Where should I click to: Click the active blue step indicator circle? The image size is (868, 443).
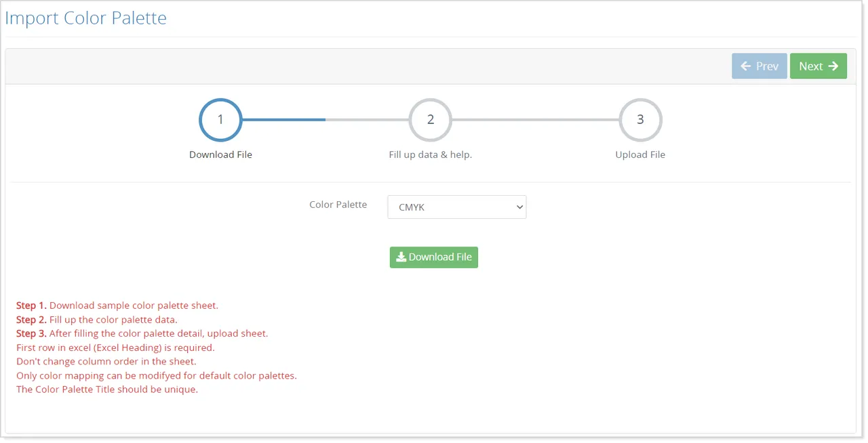[220, 119]
